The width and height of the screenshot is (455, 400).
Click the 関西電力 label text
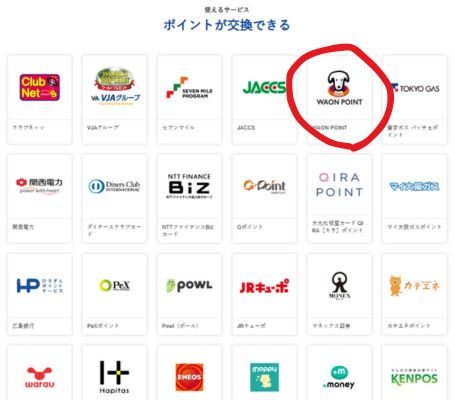23,227
